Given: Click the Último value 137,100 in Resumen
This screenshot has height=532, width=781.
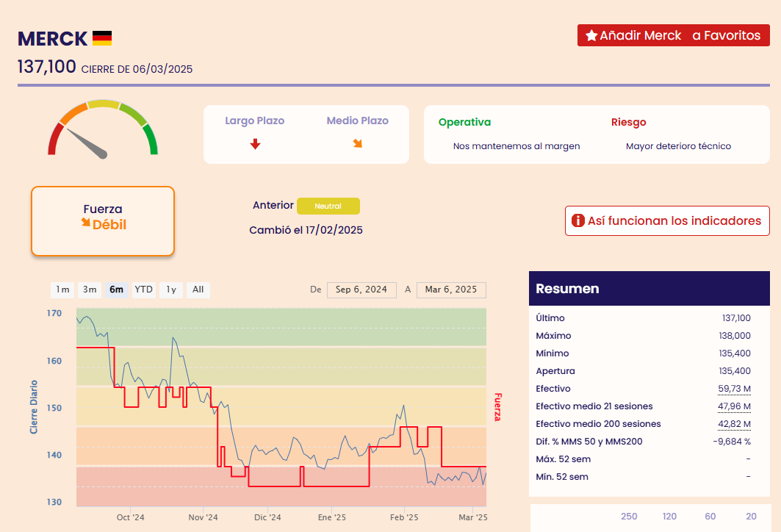Looking at the screenshot, I should pos(736,318).
